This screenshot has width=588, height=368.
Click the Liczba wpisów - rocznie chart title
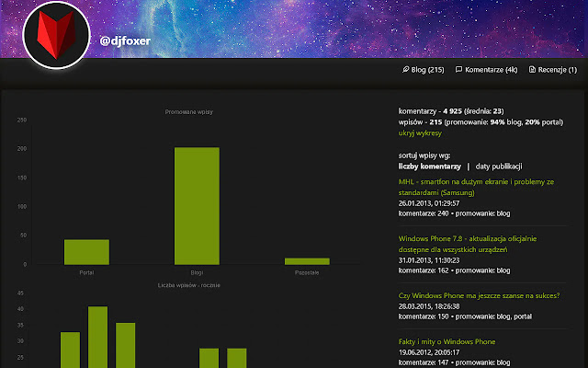(x=189, y=285)
